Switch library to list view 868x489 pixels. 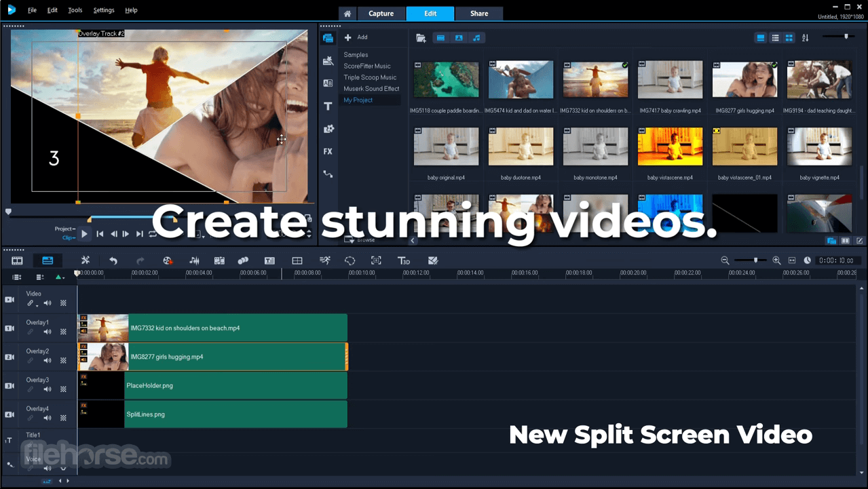(x=775, y=38)
